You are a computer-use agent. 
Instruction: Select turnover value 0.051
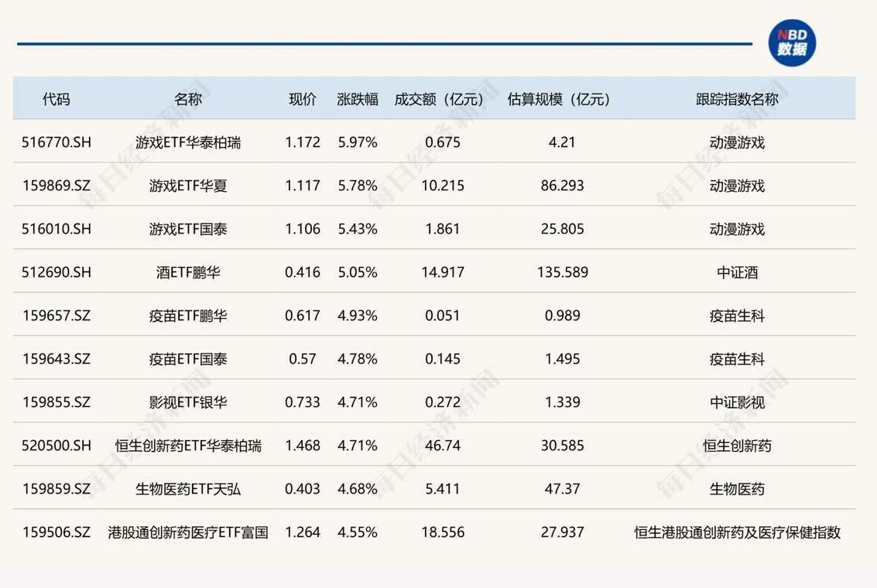pyautogui.click(x=443, y=316)
